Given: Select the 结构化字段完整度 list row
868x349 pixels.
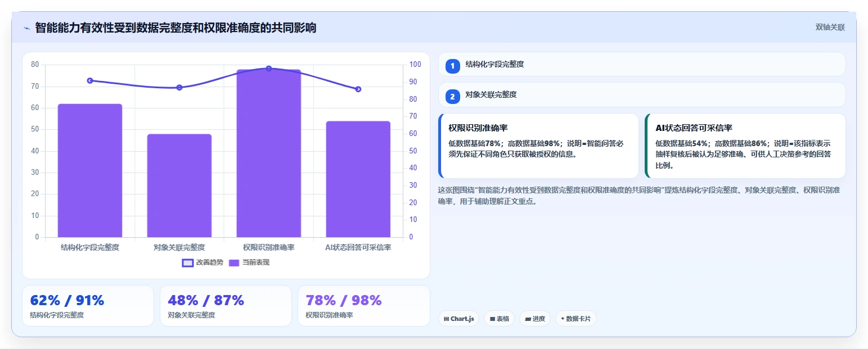Looking at the screenshot, I should click(x=642, y=64).
